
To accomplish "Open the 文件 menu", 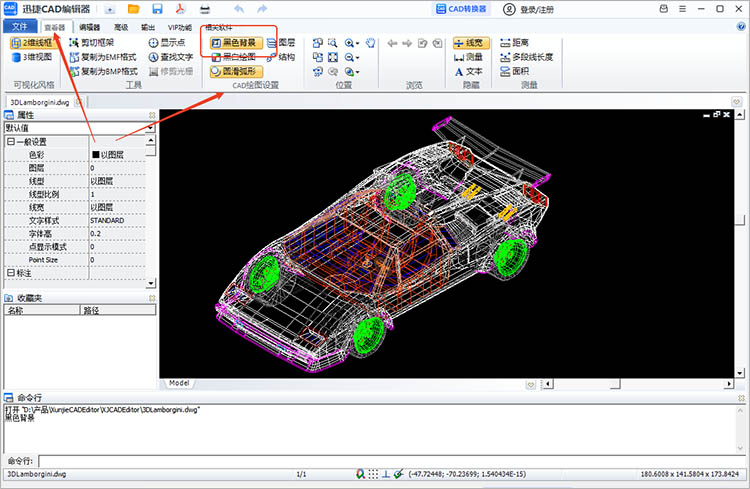I will click(x=20, y=27).
